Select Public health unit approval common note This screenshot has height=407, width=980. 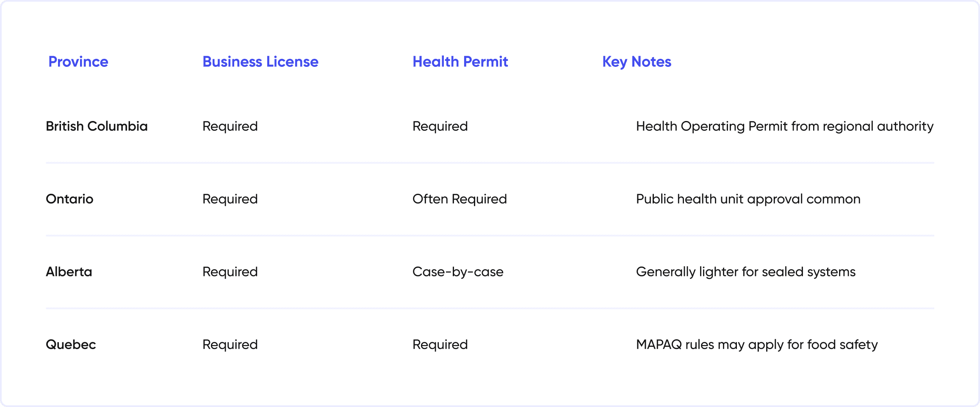[748, 199]
